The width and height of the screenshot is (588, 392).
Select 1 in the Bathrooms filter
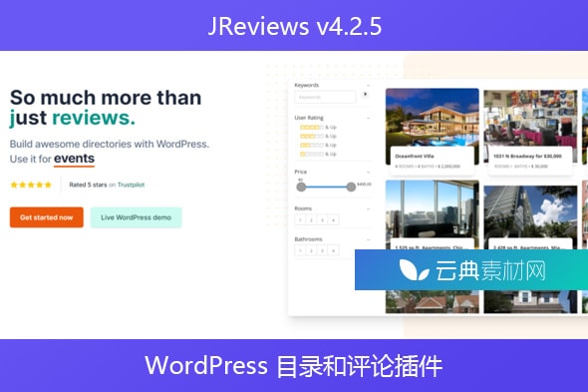(300, 250)
